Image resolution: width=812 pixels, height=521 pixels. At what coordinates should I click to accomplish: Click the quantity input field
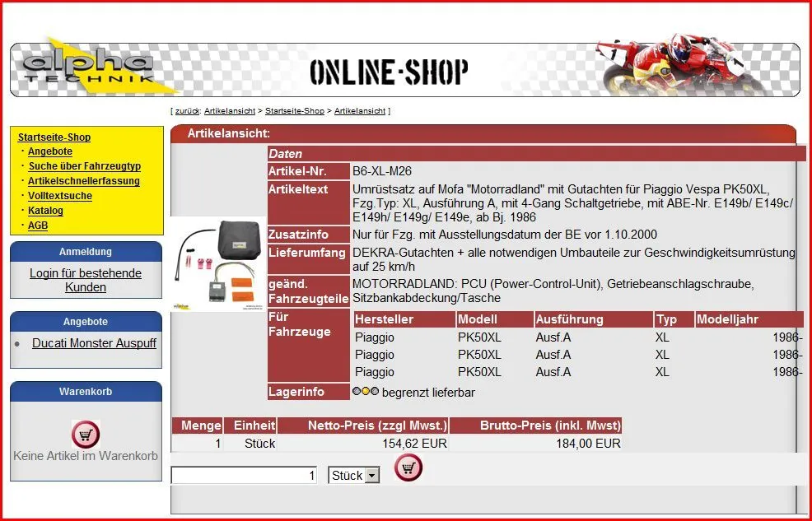click(x=245, y=476)
